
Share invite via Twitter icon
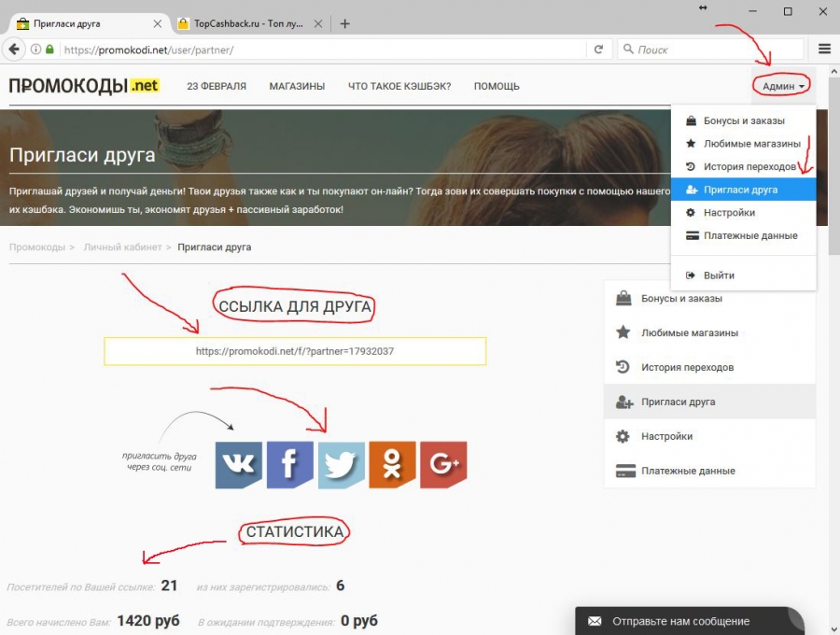[342, 465]
